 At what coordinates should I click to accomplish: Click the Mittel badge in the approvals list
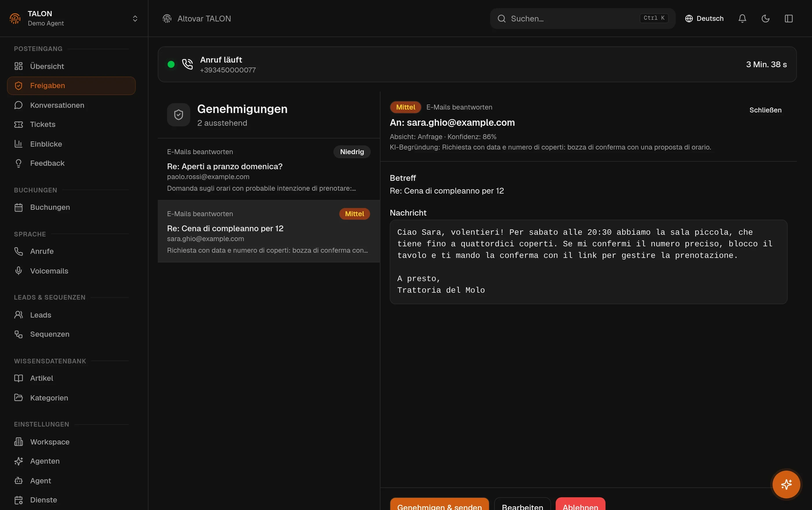[x=354, y=214]
